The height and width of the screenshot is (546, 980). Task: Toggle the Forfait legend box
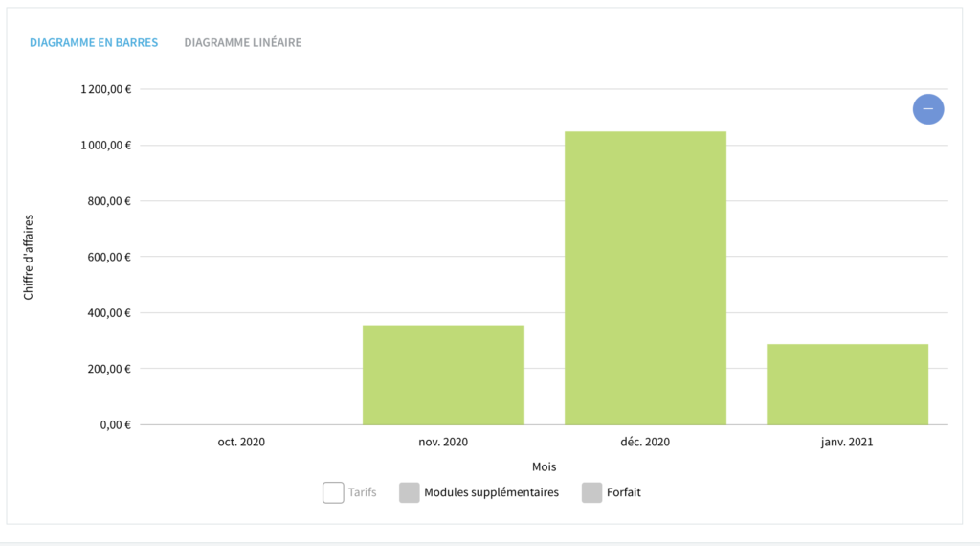point(591,493)
